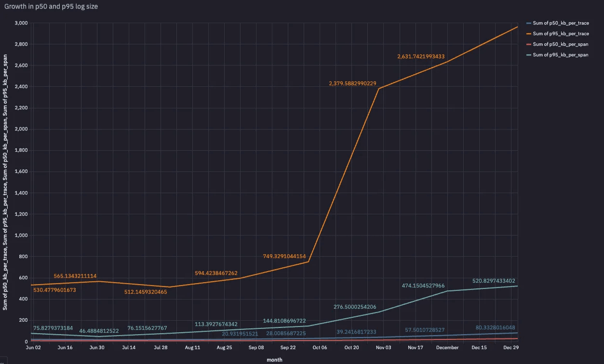Hide the p95_kb_per_trace series via its legend entry
Image resolution: width=604 pixels, height=364 pixels.
coord(561,33)
